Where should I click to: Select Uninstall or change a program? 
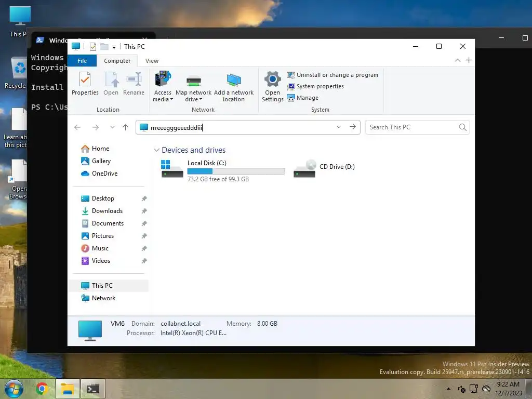tap(332, 75)
